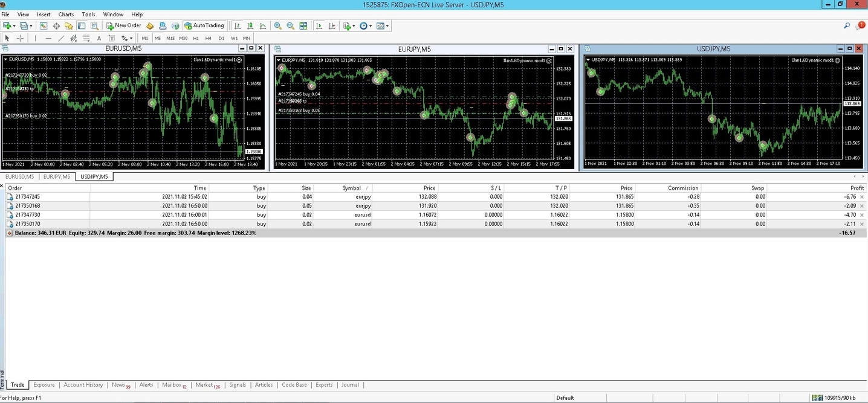
Task: Open the Profiles icon in toolbar
Action: tap(24, 25)
